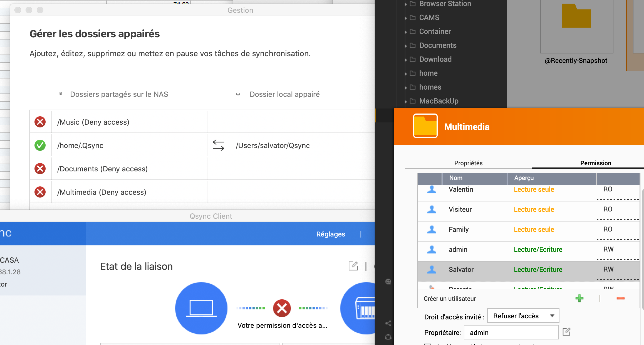The height and width of the screenshot is (345, 644).
Task: Click the green check status for /home/.Qsync
Action: pos(40,145)
